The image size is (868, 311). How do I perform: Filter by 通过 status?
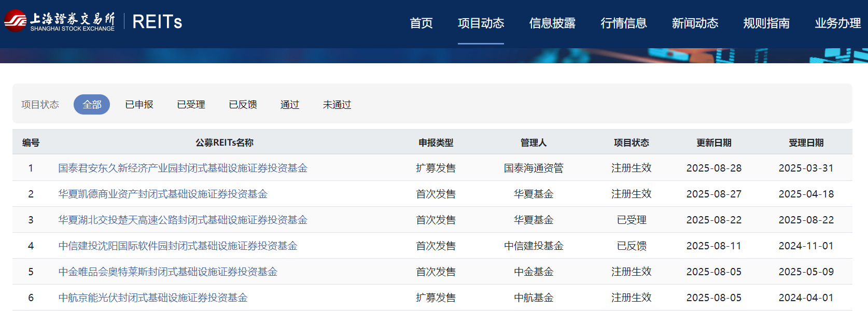coord(290,105)
